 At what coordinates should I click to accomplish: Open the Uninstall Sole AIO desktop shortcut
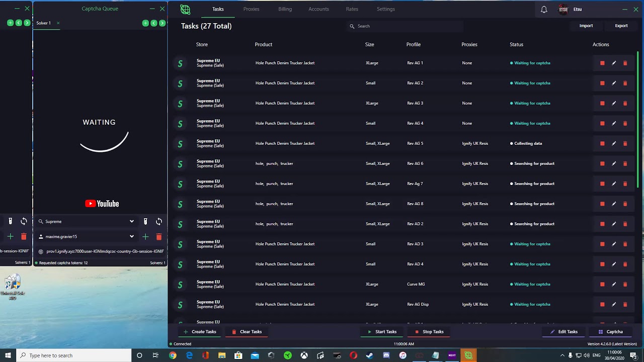pos(13,287)
